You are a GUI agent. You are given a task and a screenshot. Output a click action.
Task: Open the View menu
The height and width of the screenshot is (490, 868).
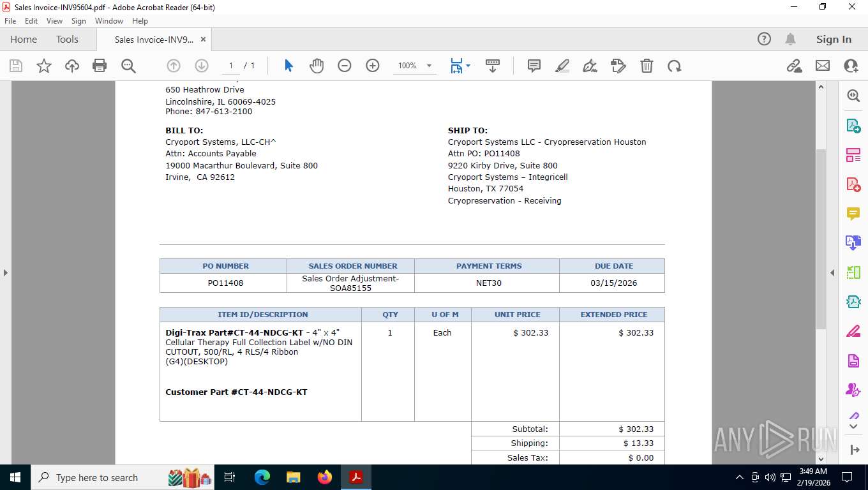pos(54,21)
